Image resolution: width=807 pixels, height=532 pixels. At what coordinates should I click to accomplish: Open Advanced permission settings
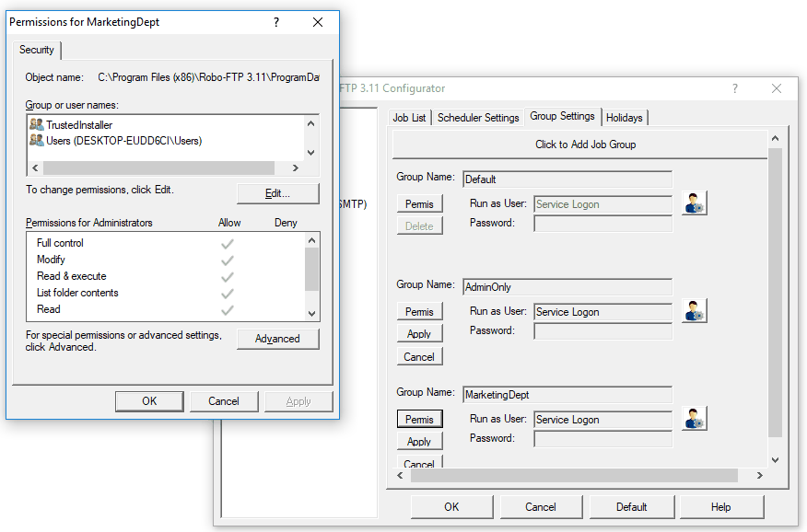point(278,339)
